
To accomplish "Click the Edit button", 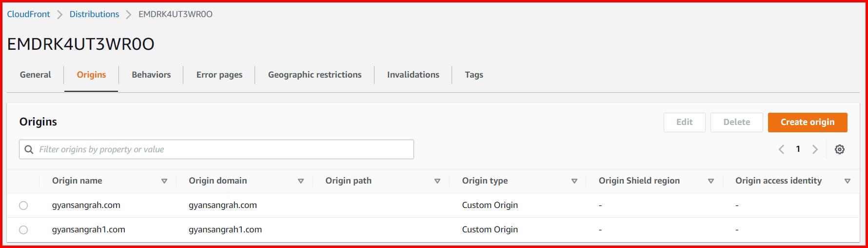I will pos(684,122).
